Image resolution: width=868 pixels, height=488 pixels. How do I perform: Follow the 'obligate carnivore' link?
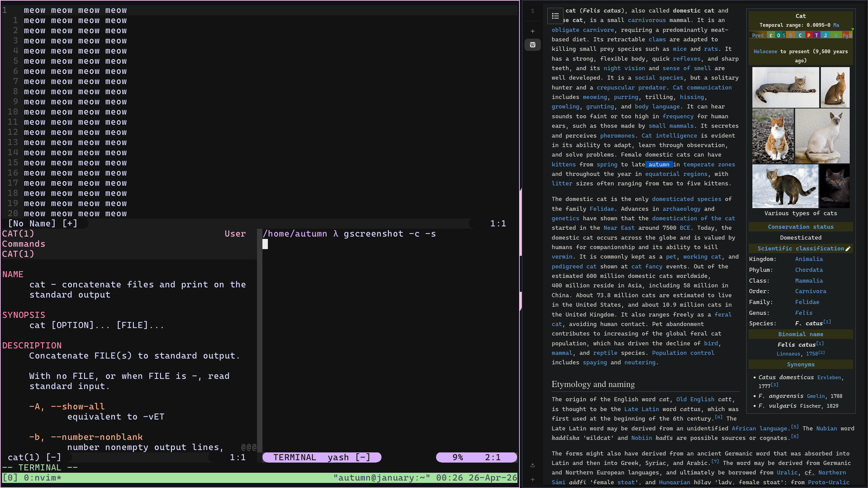pos(583,30)
